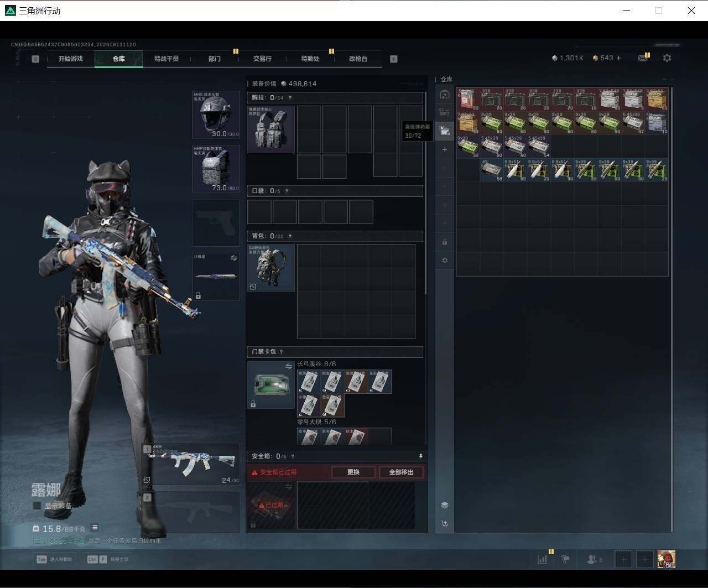This screenshot has width=708, height=588.
Task: Open storage settings gear in sidebar
Action: click(445, 261)
